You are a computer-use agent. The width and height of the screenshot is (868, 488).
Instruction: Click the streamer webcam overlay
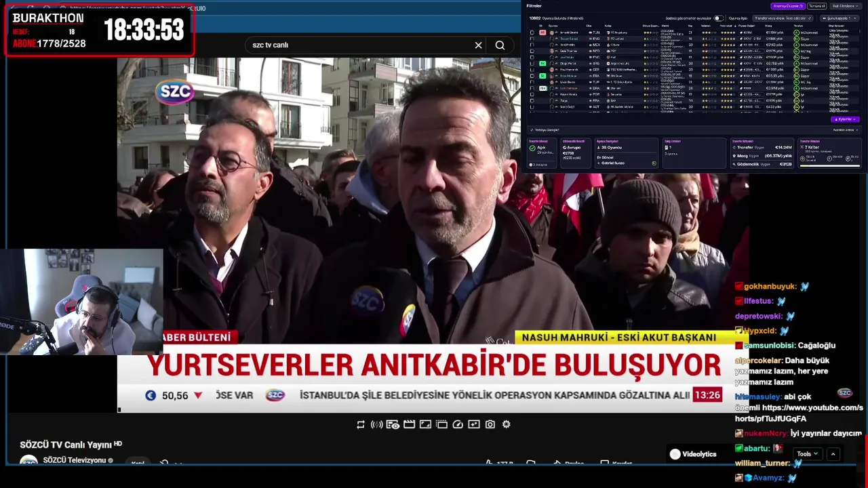pos(81,302)
